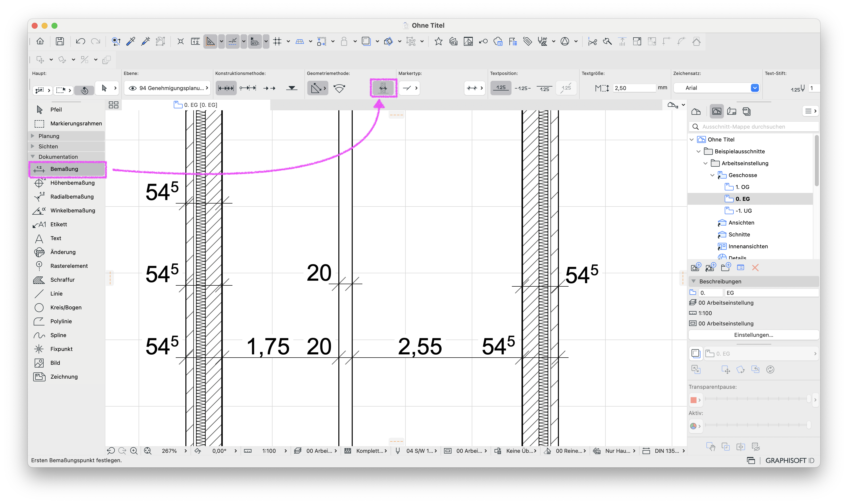Click the scissors trim icon
The width and height of the screenshot is (848, 504).
tap(592, 42)
